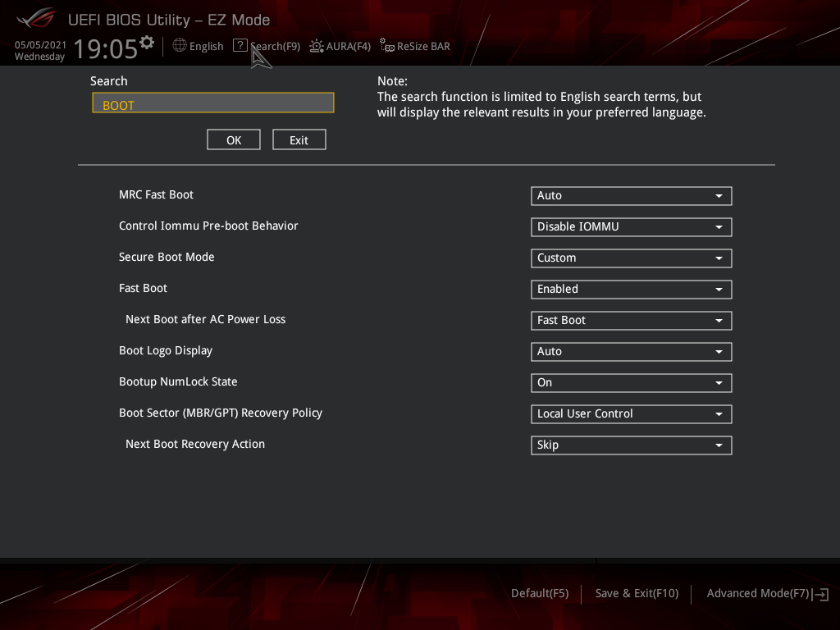Viewport: 840px width, 630px height.
Task: Open the English language menu
Action: click(206, 47)
